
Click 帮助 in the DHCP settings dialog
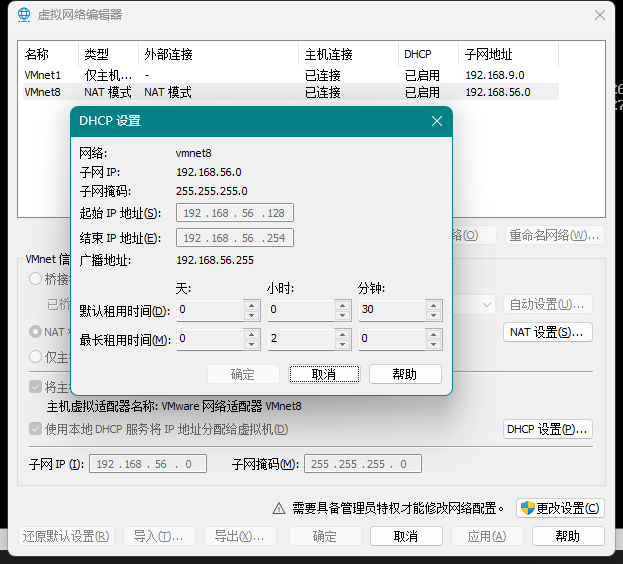point(405,374)
